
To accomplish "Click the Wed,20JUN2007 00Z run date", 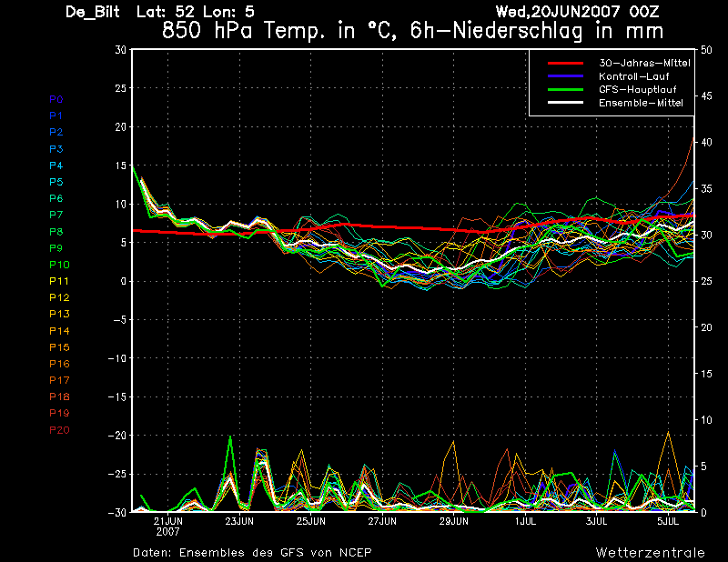I will pos(577,11).
